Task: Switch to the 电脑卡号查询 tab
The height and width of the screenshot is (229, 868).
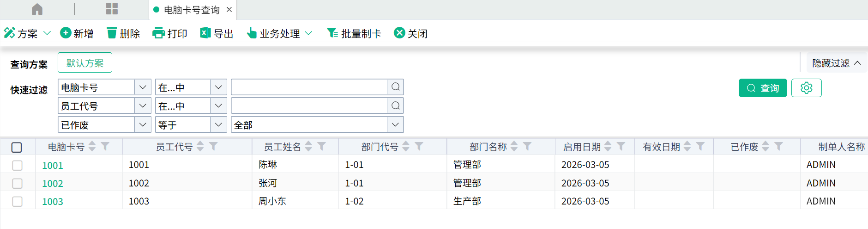Action: point(191,10)
